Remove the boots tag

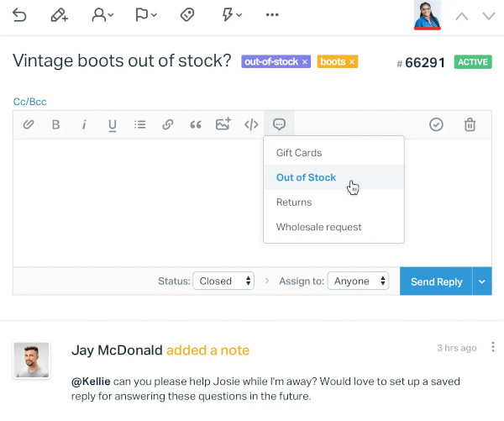(x=352, y=61)
